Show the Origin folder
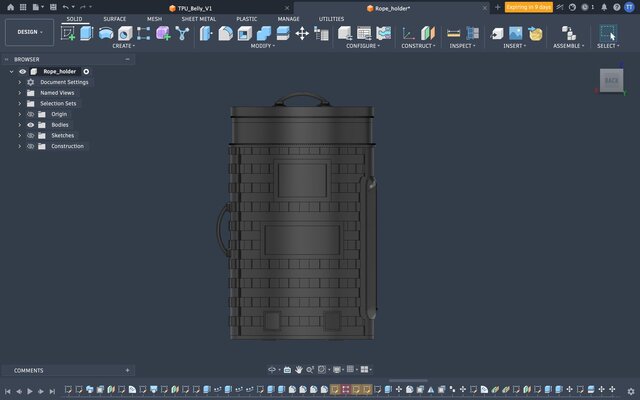Screen dimensions: 640x400 (31, 114)
